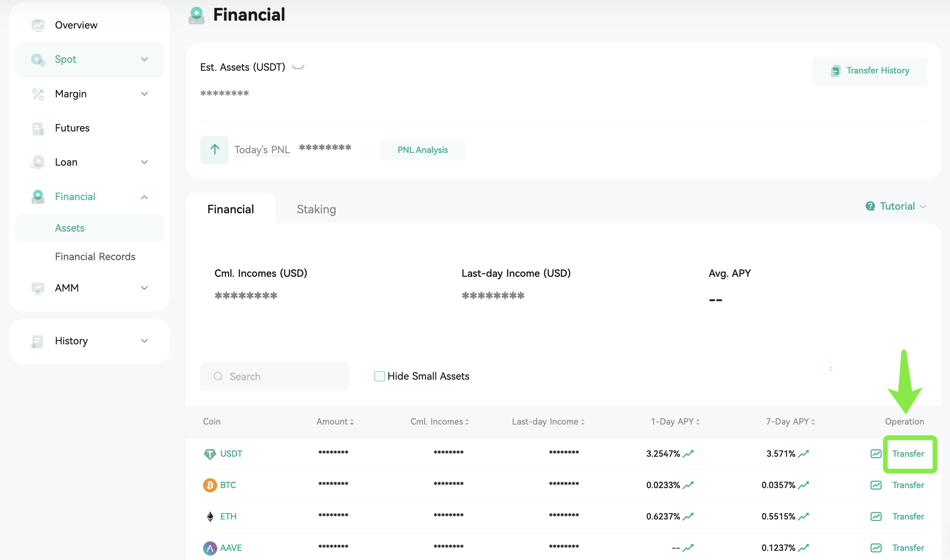Open the ETH APY chart icon
Viewport: 950px width, 560px height.
pos(876,516)
